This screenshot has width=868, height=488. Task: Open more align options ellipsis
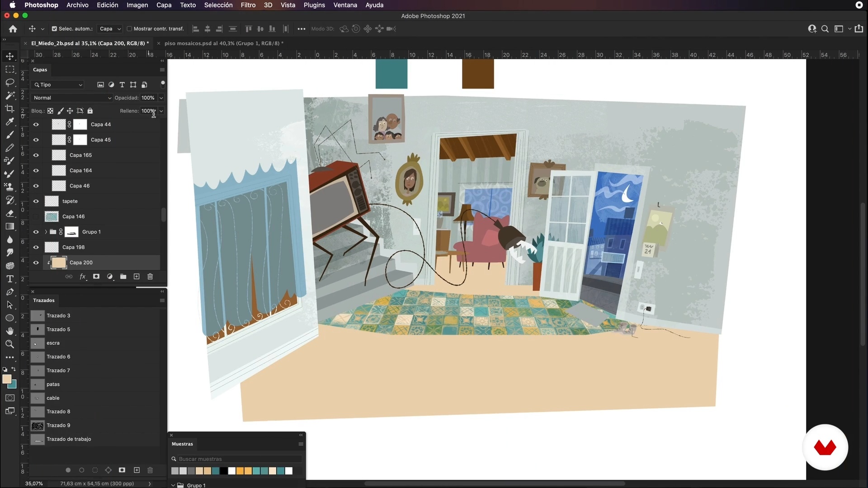302,29
